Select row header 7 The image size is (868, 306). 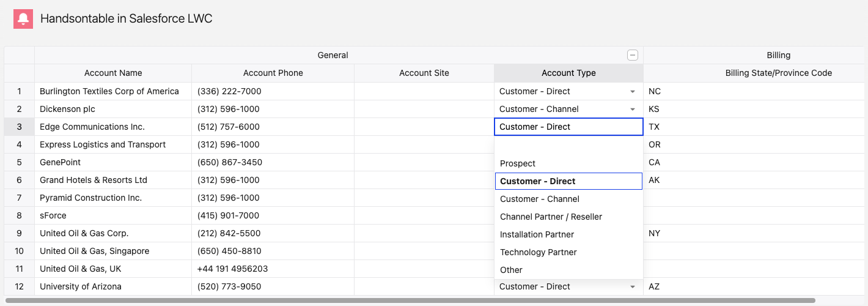[x=19, y=198]
